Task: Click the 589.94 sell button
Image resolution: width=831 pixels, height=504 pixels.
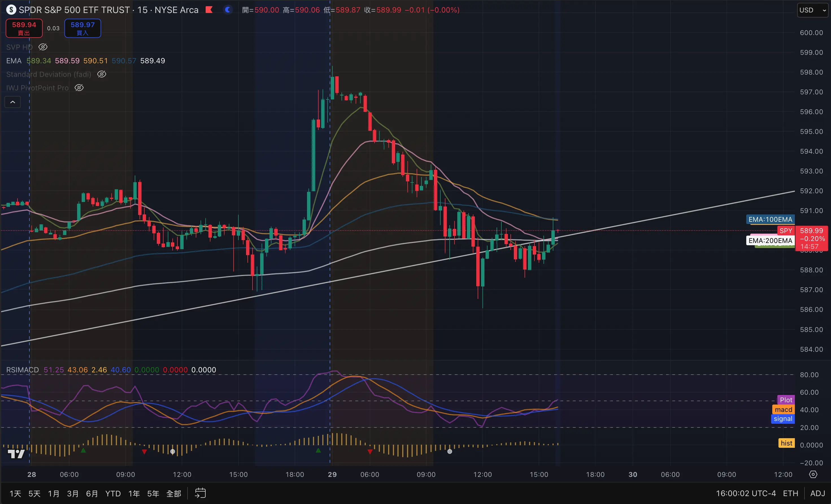Action: coord(24,28)
